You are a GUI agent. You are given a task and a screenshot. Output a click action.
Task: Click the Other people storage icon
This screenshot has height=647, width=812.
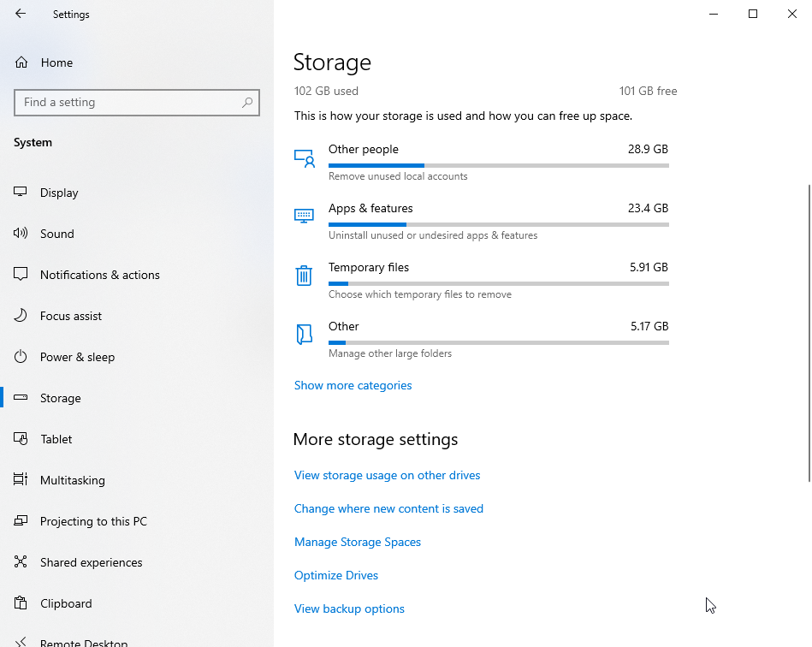click(305, 158)
